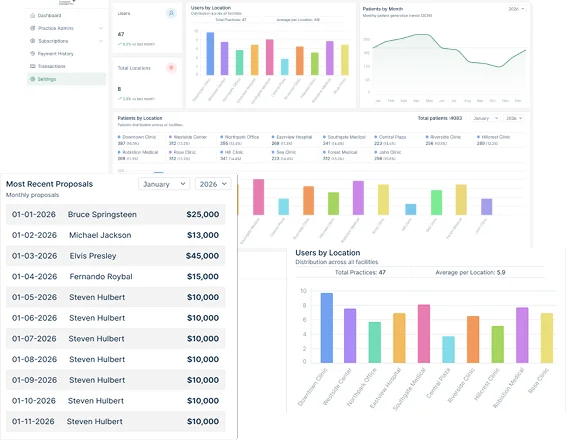
Task: Click the 01-08-2026 date cell
Action: click(x=34, y=360)
